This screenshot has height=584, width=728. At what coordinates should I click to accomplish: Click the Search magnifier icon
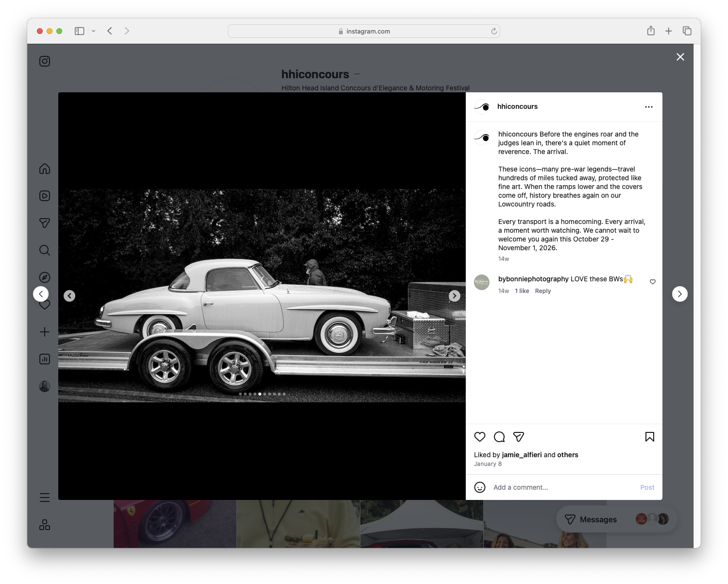point(44,250)
